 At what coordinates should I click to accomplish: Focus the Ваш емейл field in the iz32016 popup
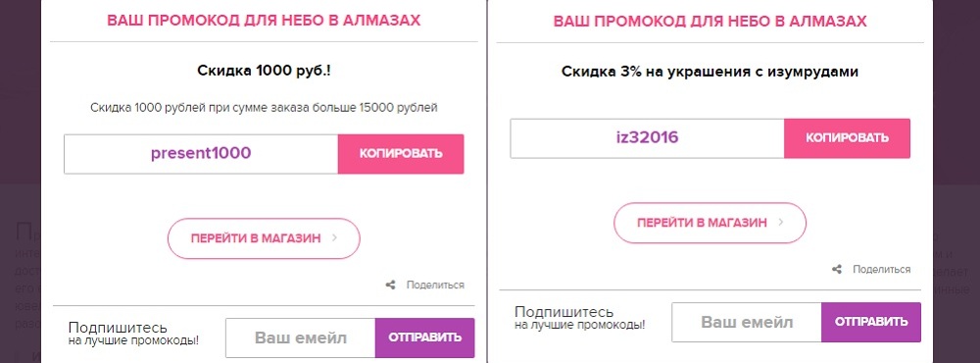pyautogui.click(x=747, y=323)
